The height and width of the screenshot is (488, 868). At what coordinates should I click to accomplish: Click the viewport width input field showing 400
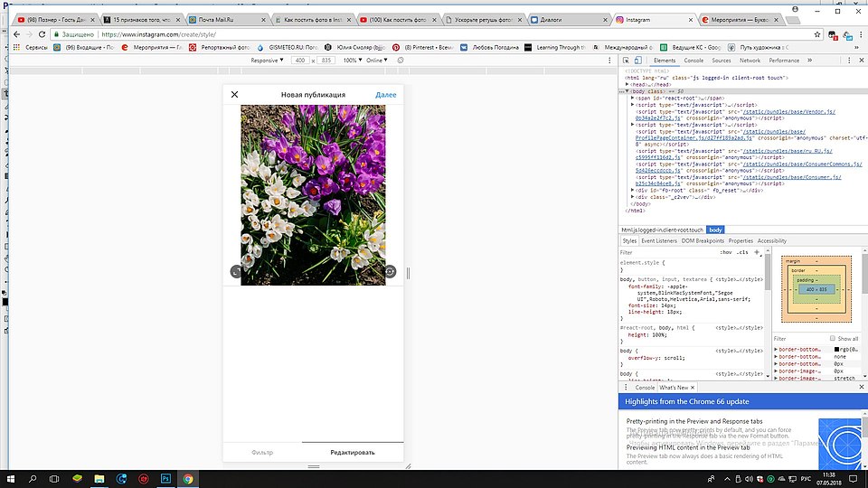[x=299, y=61]
